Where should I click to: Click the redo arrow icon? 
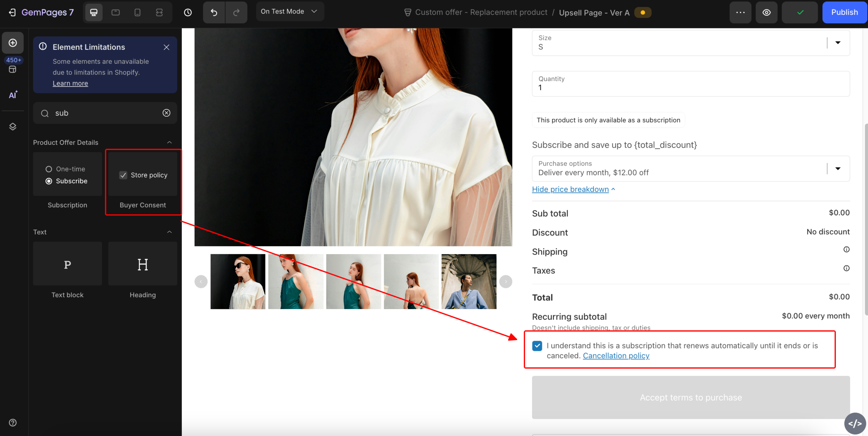click(236, 13)
